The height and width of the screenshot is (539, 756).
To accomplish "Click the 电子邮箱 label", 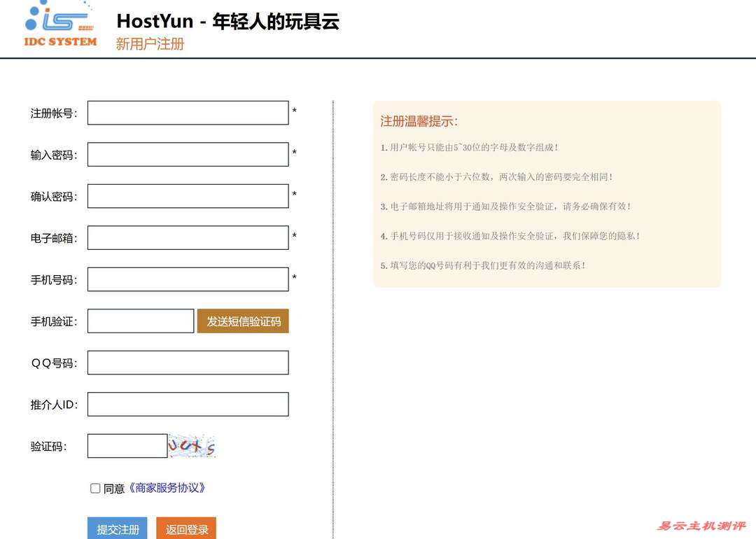I will point(53,238).
